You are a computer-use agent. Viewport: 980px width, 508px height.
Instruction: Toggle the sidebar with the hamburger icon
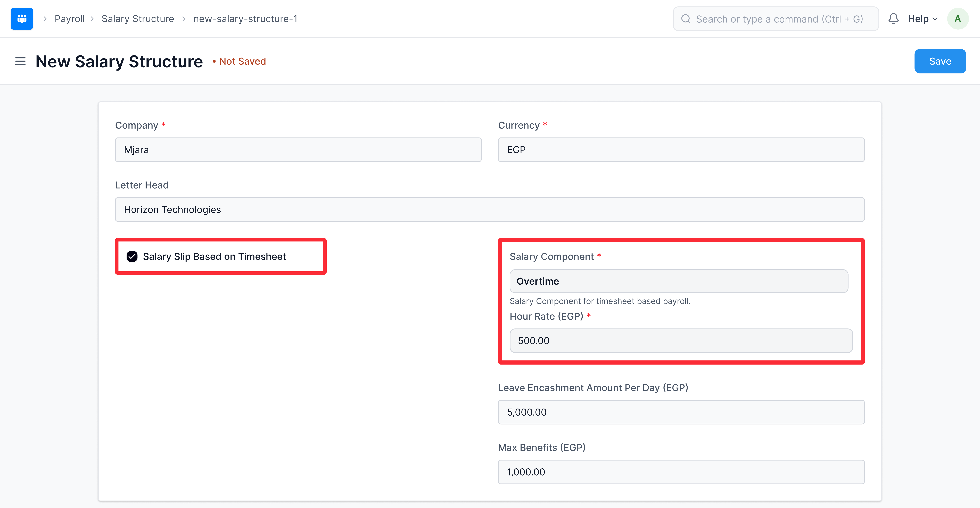pos(20,61)
